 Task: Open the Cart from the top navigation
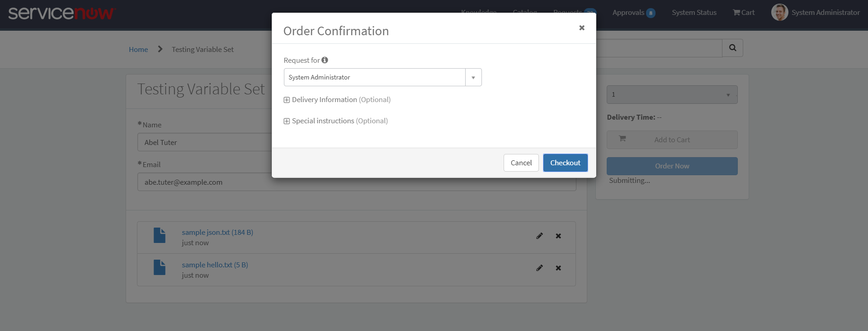click(x=744, y=12)
